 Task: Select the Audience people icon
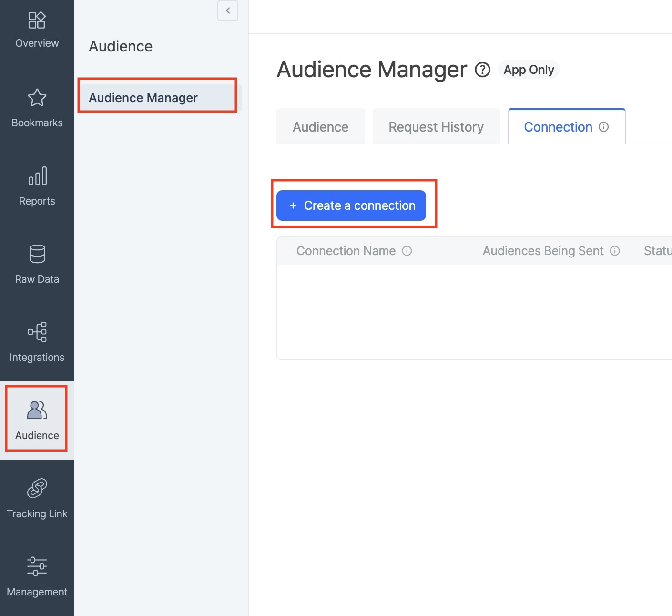[x=37, y=410]
